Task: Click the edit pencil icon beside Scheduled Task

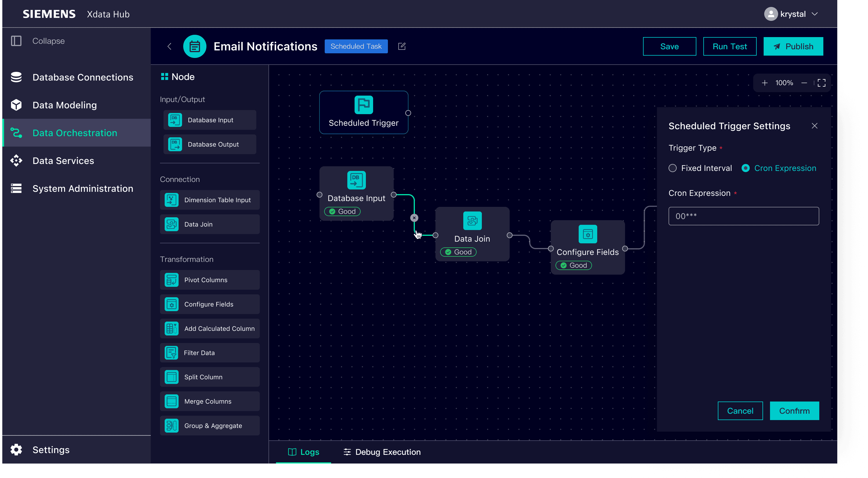Action: tap(402, 46)
